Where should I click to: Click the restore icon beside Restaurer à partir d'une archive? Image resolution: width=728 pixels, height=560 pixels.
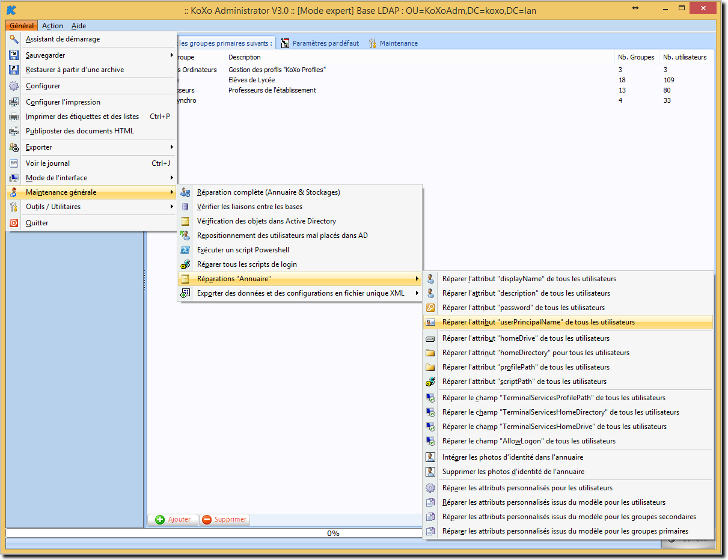point(14,70)
